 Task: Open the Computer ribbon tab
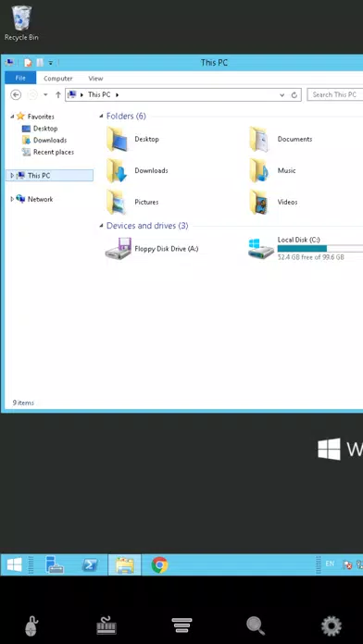[x=58, y=79]
